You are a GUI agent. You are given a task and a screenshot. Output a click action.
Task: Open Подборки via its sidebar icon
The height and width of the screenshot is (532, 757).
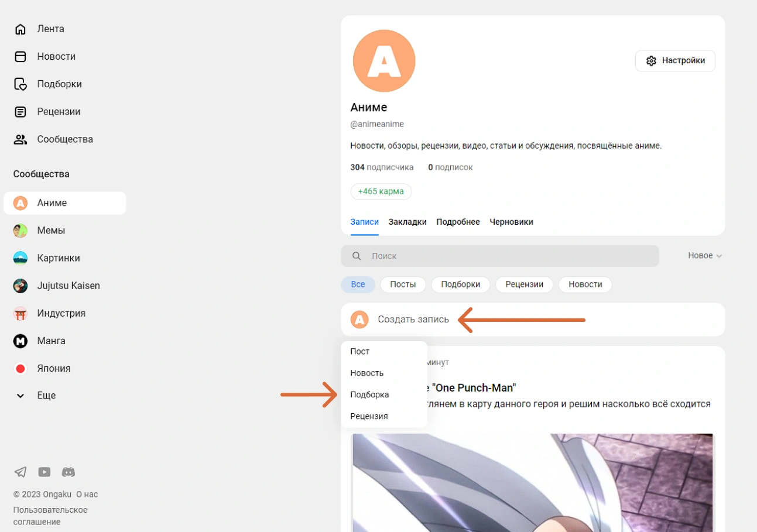coord(20,84)
